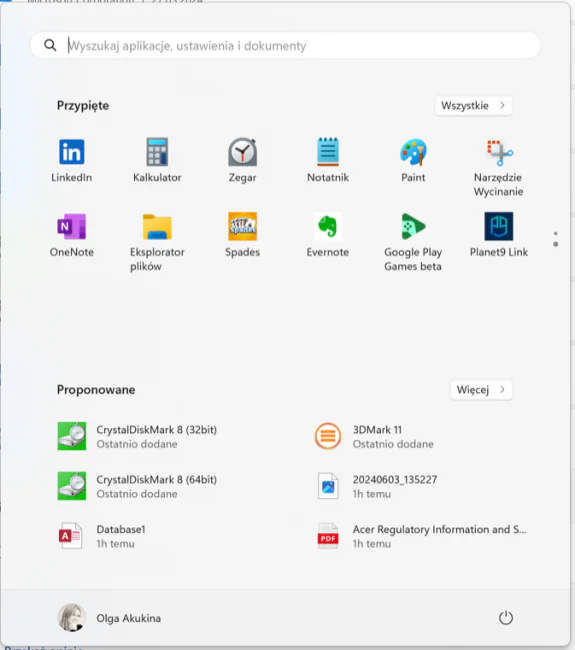Open the Zegar clock app
575x650 pixels.
tap(243, 160)
